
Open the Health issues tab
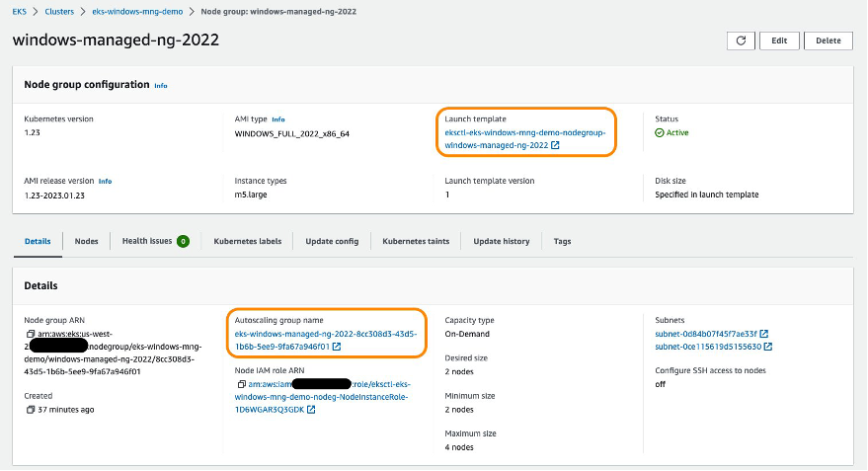(147, 241)
